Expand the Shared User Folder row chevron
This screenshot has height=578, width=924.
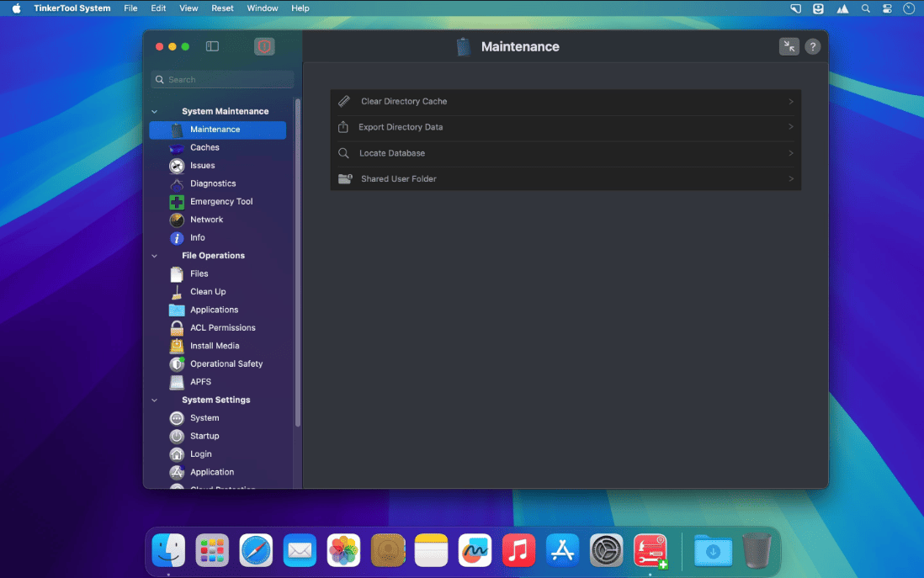click(x=791, y=178)
